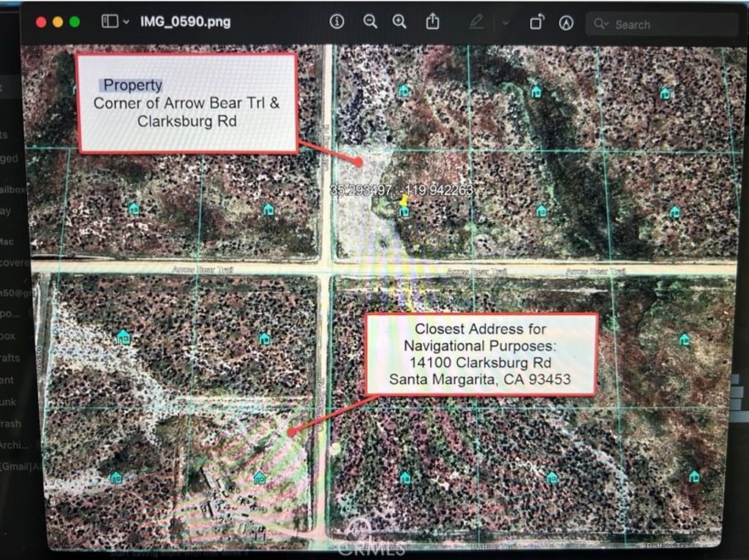Select the Trash folder in background sidebar
The width and height of the screenshot is (749, 560).
10,423
